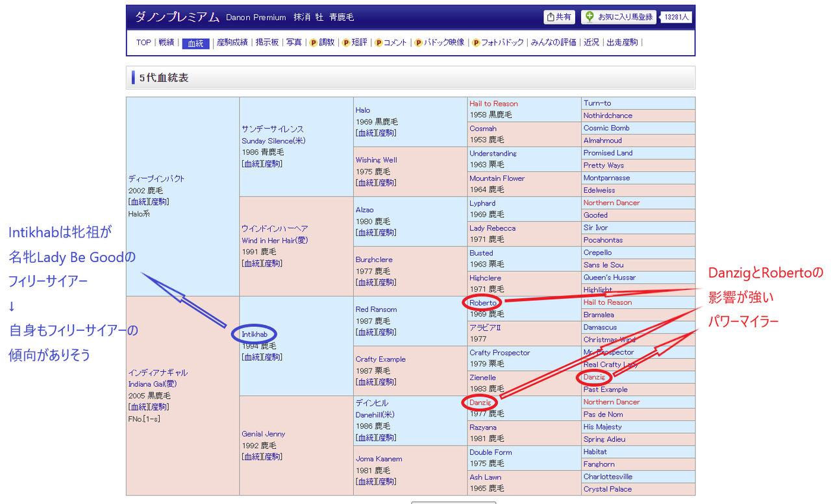Open ディープインパクト's [産駒] link
This screenshot has width=831, height=504.
(x=159, y=202)
